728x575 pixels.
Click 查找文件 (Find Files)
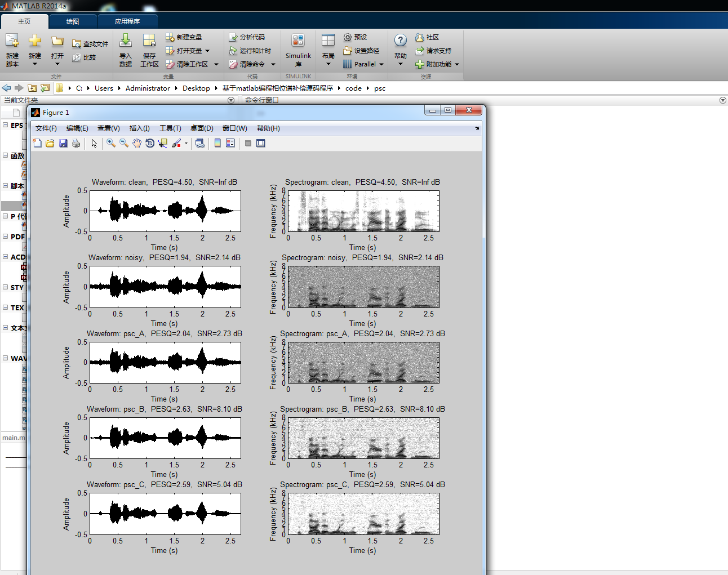(90, 43)
